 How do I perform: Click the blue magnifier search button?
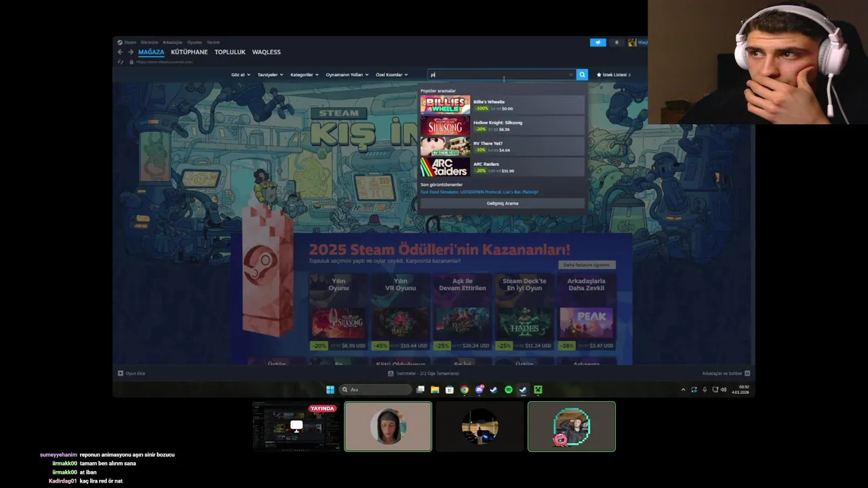click(x=582, y=75)
